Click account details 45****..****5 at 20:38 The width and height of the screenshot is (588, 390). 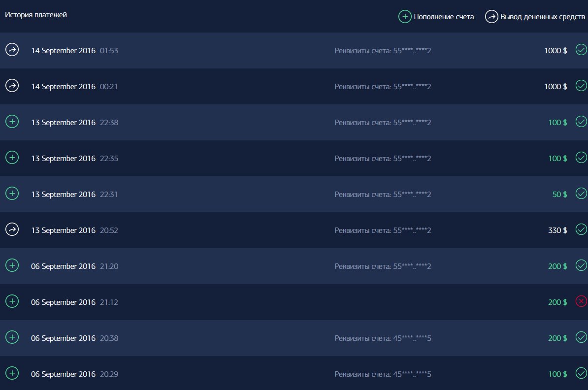(383, 338)
